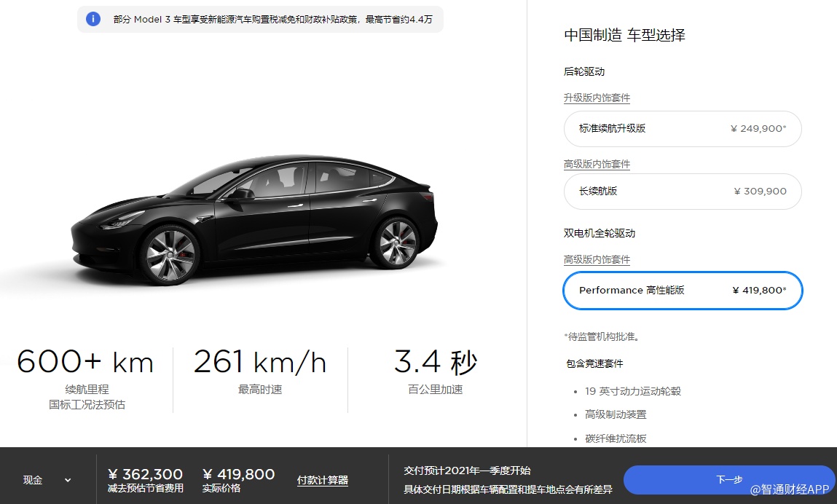Viewport: 837px width, 504px height.
Task: Click the ¥362,300 estimated savings price
Action: 145,474
